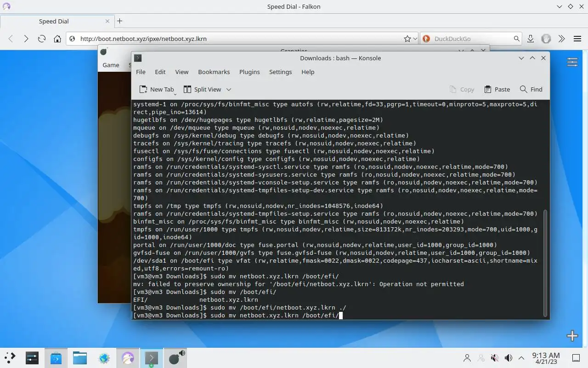Expand the address bar history dropdown
588x368 pixels.
click(x=415, y=39)
